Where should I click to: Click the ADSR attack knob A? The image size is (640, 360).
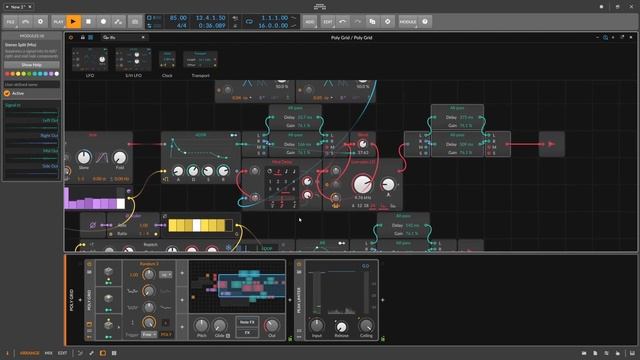pos(178,171)
